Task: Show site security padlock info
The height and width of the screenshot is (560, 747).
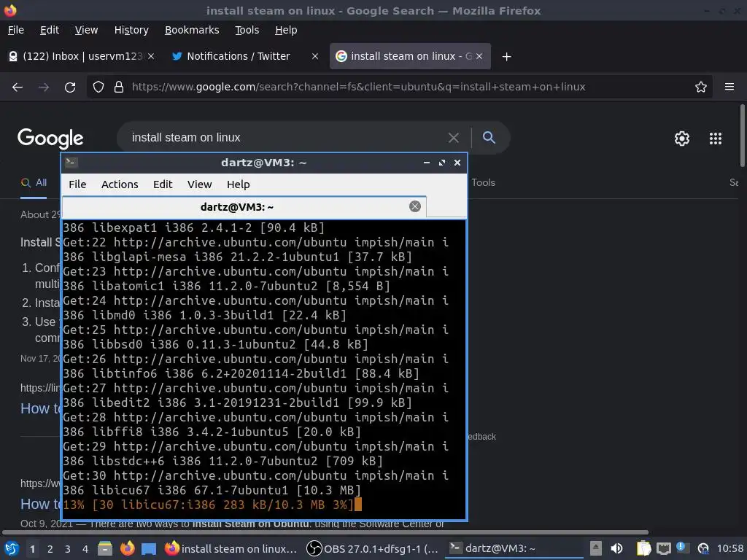Action: tap(119, 87)
